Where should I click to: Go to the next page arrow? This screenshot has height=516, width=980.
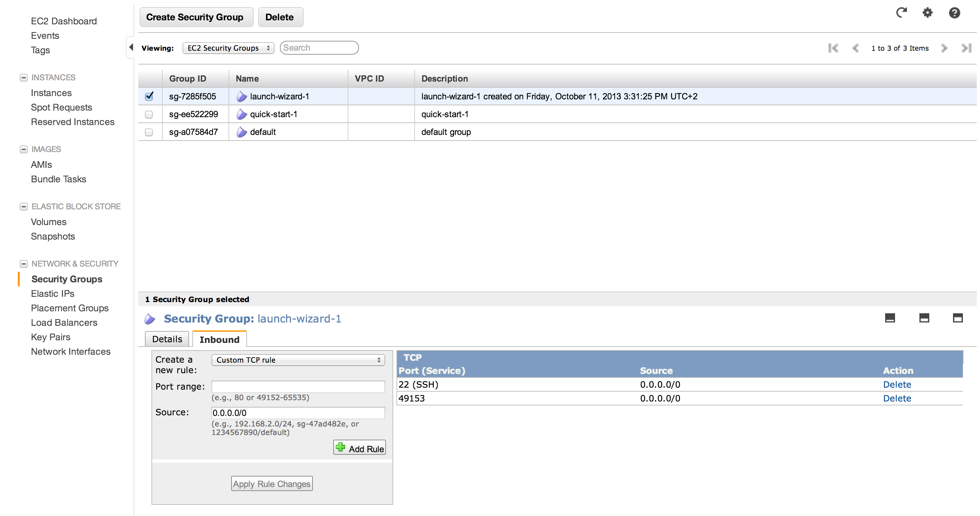(x=944, y=48)
